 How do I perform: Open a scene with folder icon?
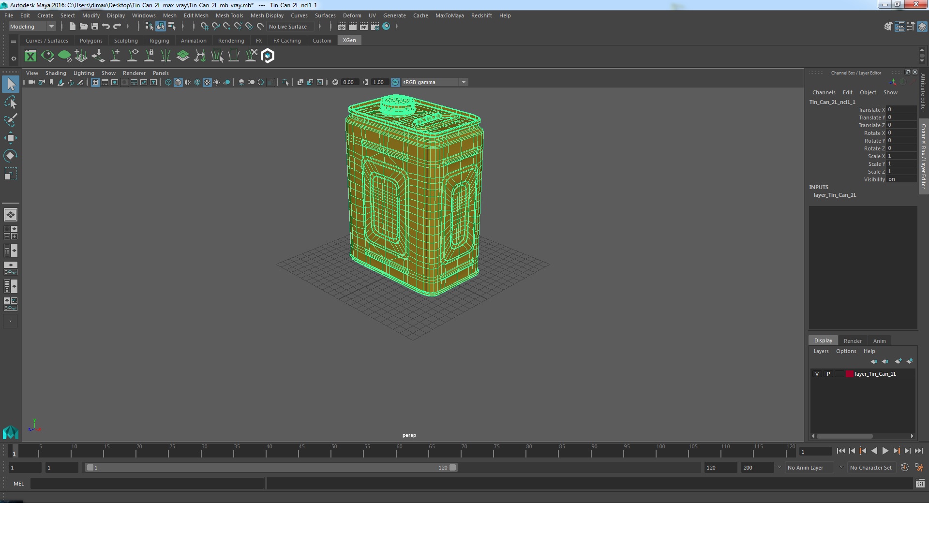click(83, 26)
